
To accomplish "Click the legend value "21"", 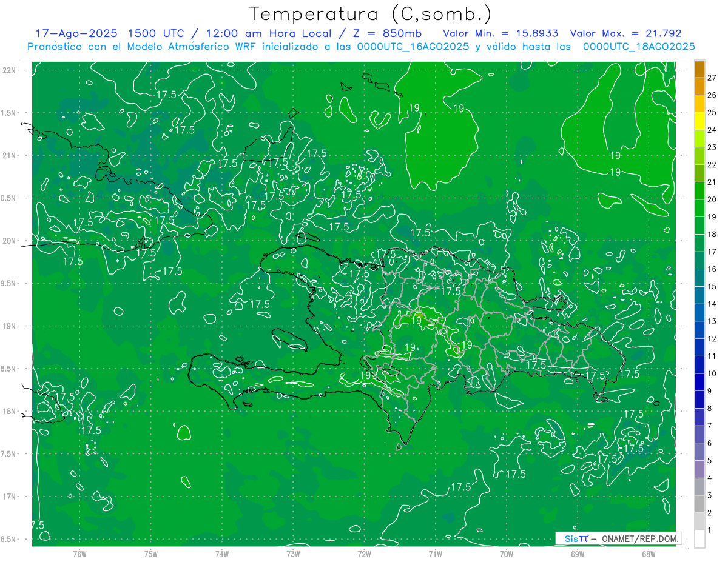I will click(712, 182).
